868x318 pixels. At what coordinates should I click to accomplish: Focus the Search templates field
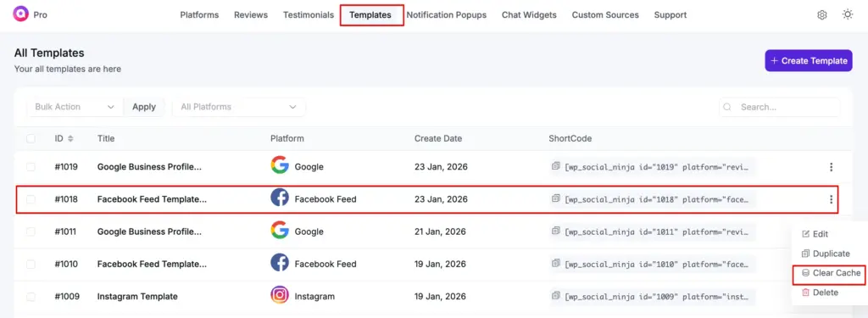(x=780, y=107)
